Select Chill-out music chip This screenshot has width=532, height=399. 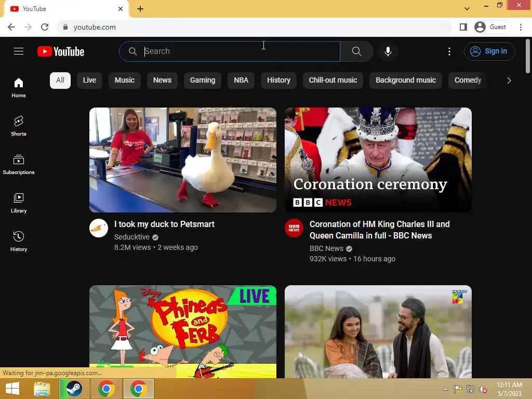point(333,81)
